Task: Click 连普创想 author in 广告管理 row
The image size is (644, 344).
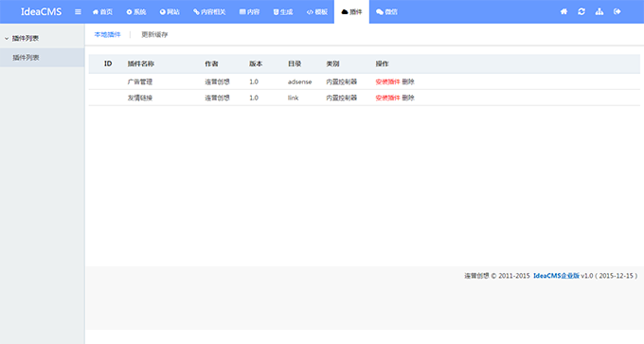Action: coord(217,81)
